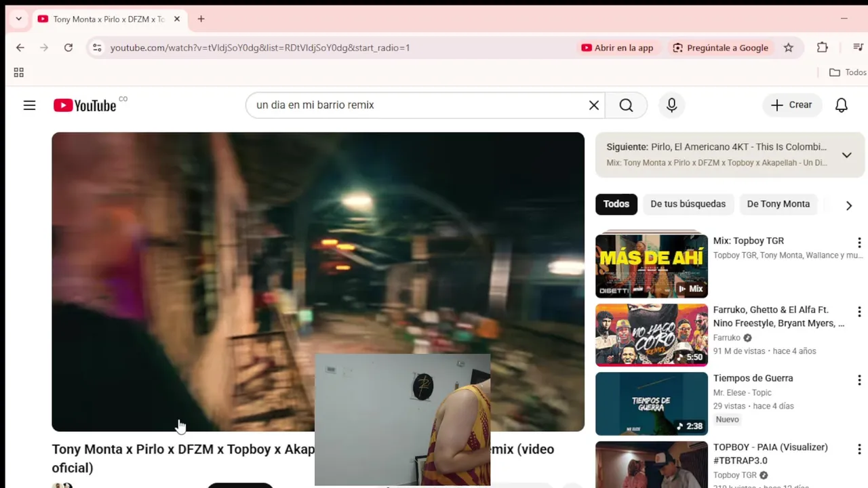Clear the search box text

pyautogui.click(x=593, y=105)
